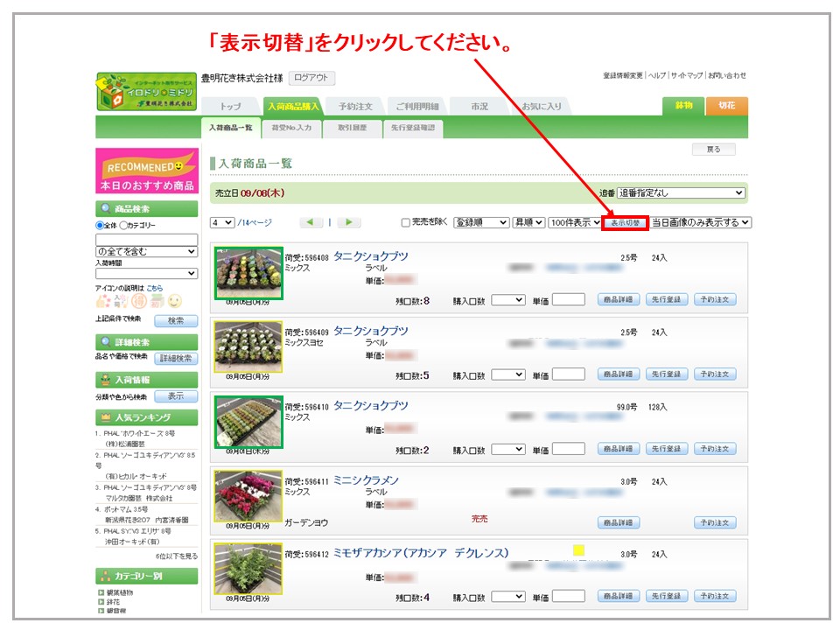Go to the previous page with the left arrow
The width and height of the screenshot is (840, 630).
coord(311,223)
